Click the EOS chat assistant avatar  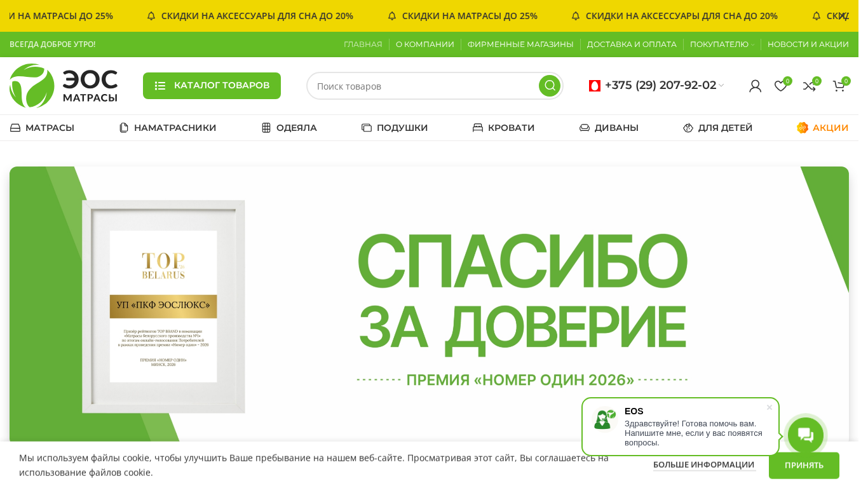coord(605,419)
